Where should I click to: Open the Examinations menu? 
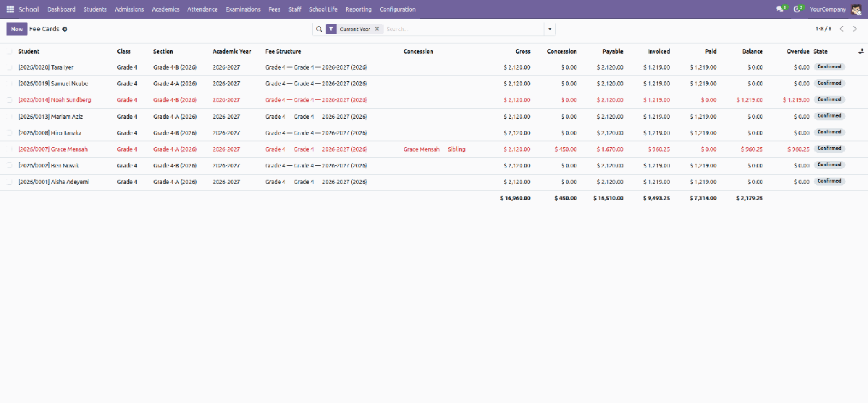coord(243,9)
